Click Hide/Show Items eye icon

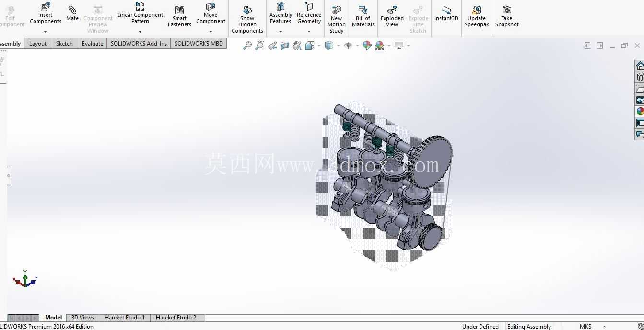click(x=348, y=46)
